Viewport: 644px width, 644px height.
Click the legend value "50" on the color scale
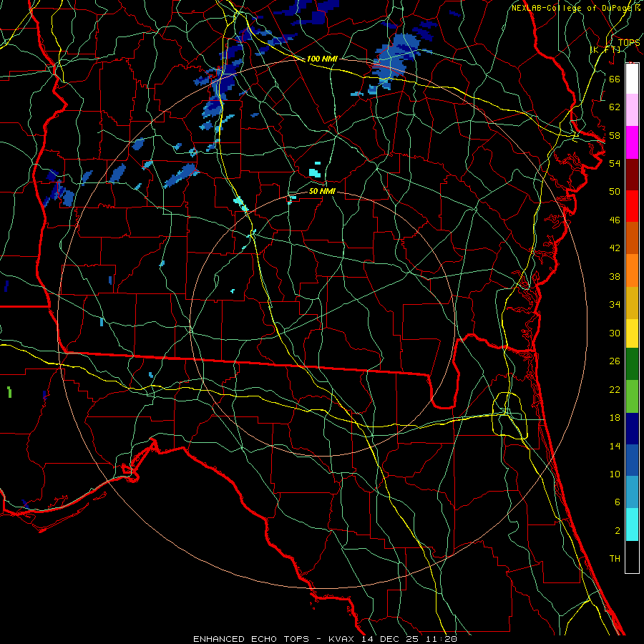(615, 192)
